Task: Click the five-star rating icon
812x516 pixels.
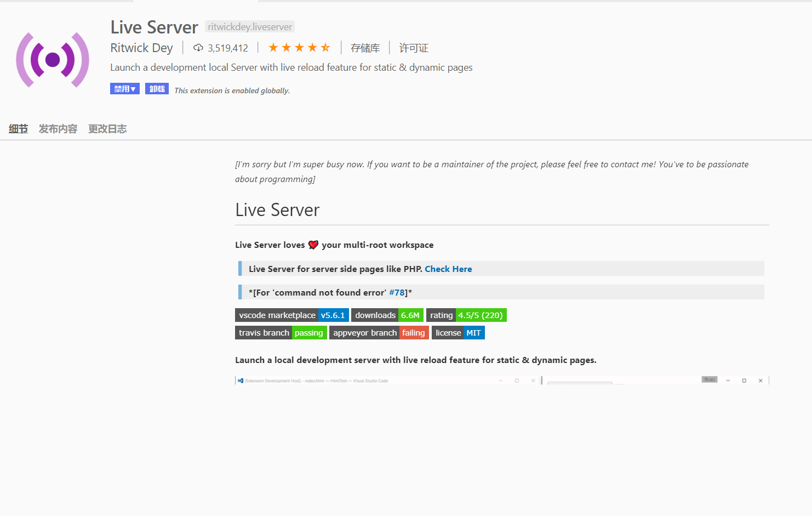Action: pyautogui.click(x=299, y=47)
